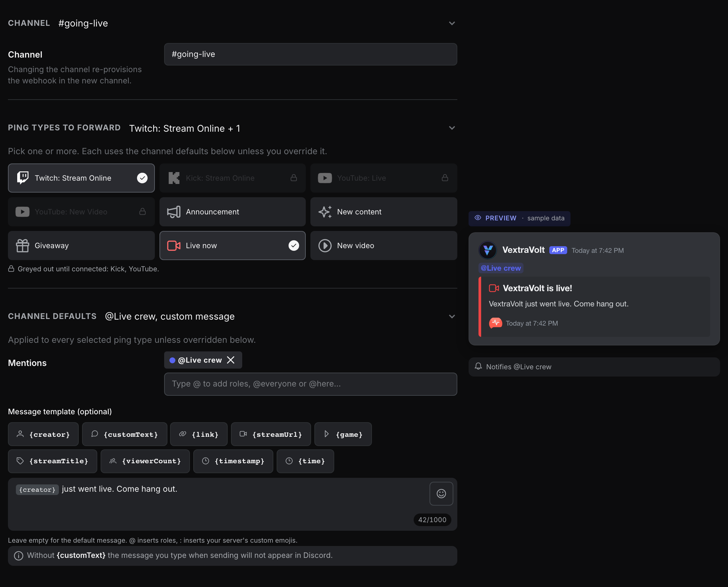Screen dimensions: 728x587
Task: Click the locked Kick: Stream Online card
Action: pyautogui.click(x=232, y=178)
